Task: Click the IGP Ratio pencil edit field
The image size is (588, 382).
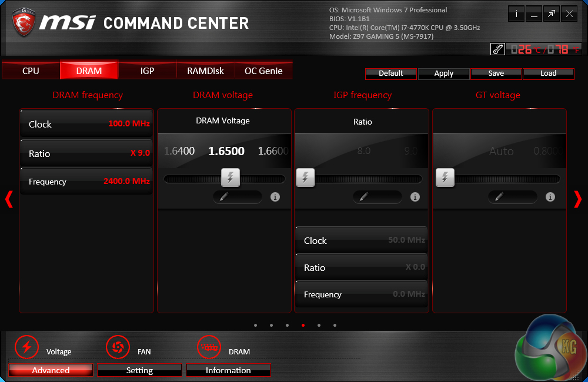Action: [377, 197]
